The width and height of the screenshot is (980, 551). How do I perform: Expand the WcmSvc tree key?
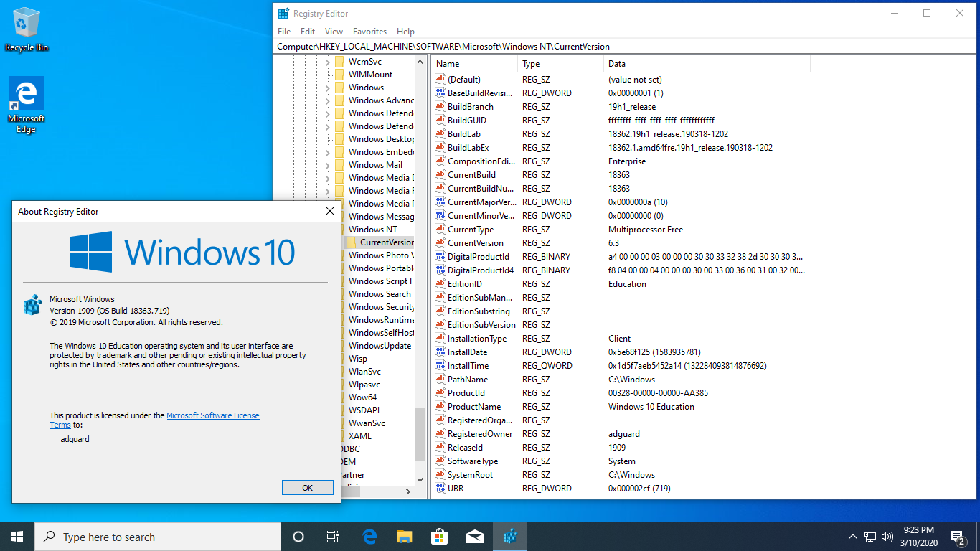pos(328,62)
